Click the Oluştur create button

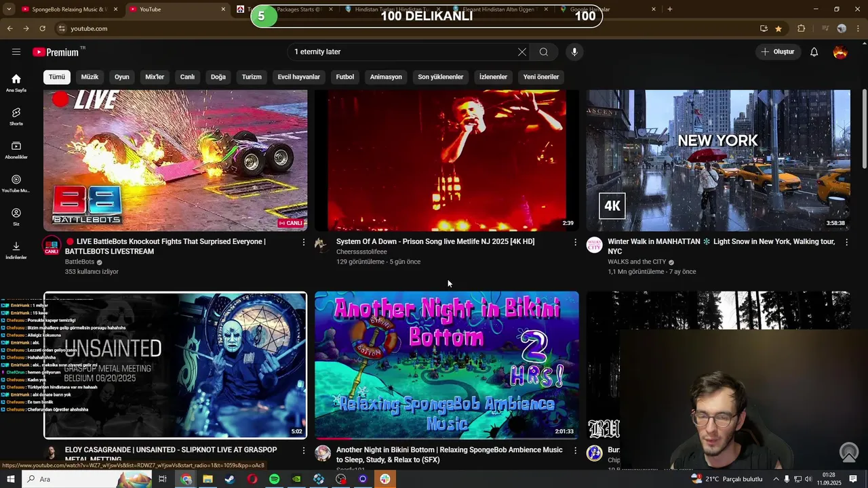(x=778, y=52)
